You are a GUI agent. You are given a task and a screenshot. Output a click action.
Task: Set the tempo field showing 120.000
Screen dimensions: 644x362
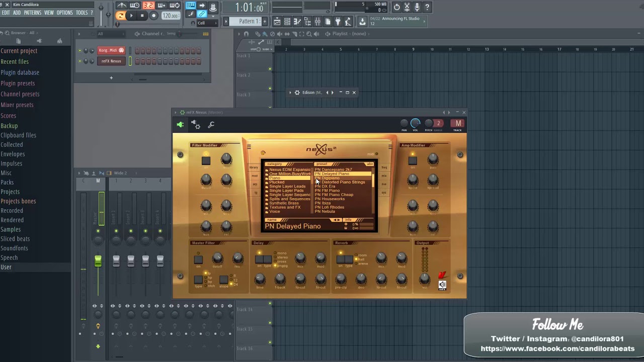coord(171,16)
